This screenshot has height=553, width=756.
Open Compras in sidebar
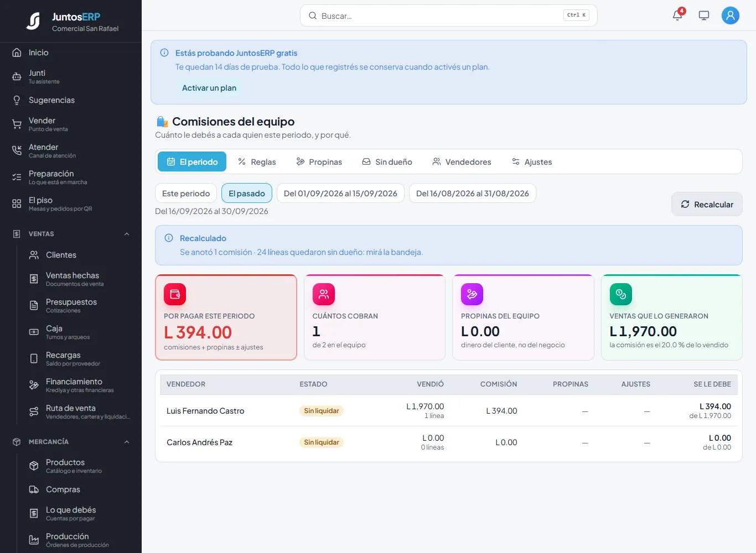click(79, 489)
